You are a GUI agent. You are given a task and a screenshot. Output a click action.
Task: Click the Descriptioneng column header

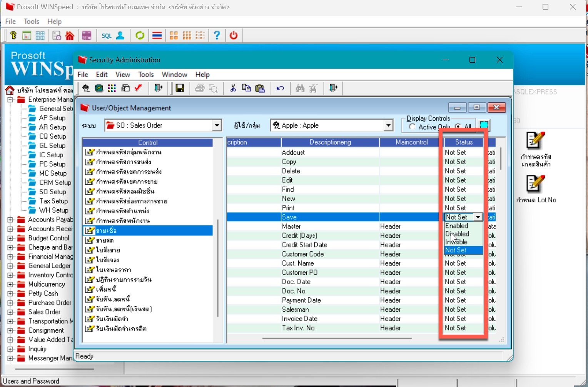coord(330,143)
